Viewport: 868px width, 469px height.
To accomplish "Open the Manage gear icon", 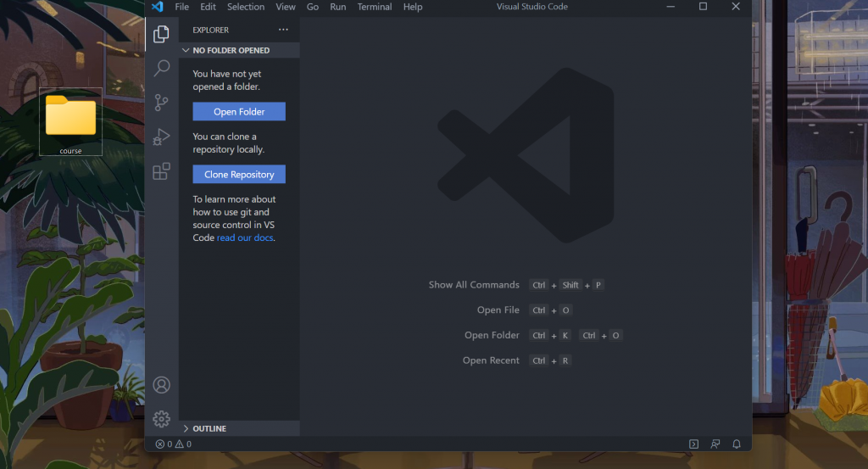I will (162, 419).
